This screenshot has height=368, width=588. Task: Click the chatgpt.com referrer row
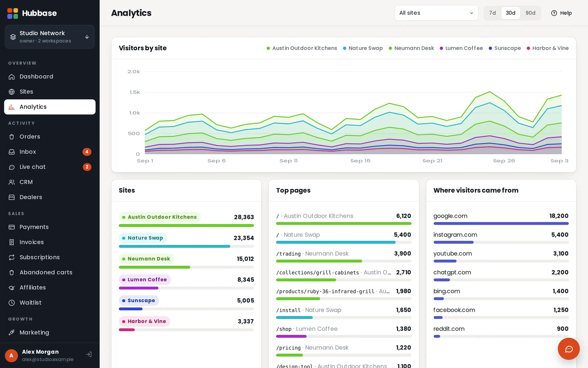(501, 276)
